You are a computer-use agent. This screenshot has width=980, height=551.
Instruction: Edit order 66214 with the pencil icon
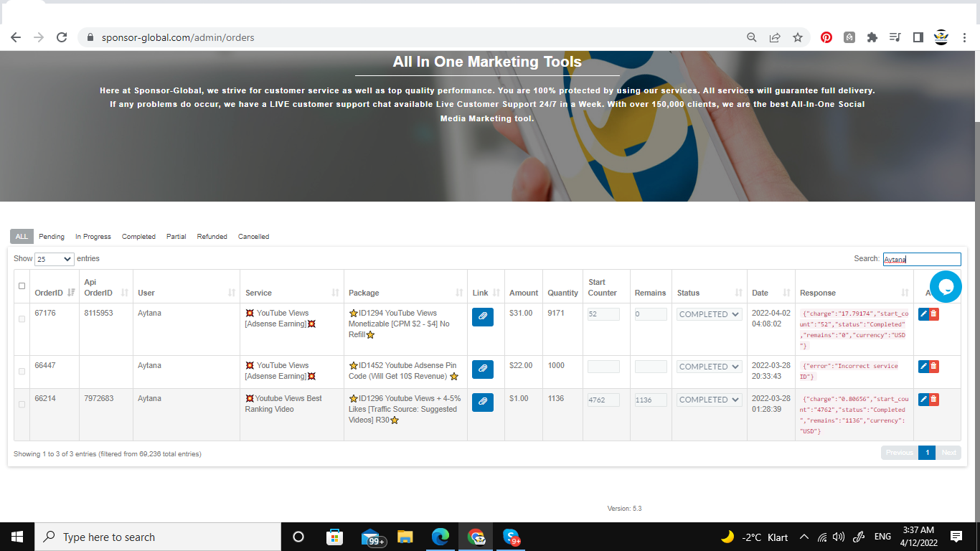tap(923, 399)
